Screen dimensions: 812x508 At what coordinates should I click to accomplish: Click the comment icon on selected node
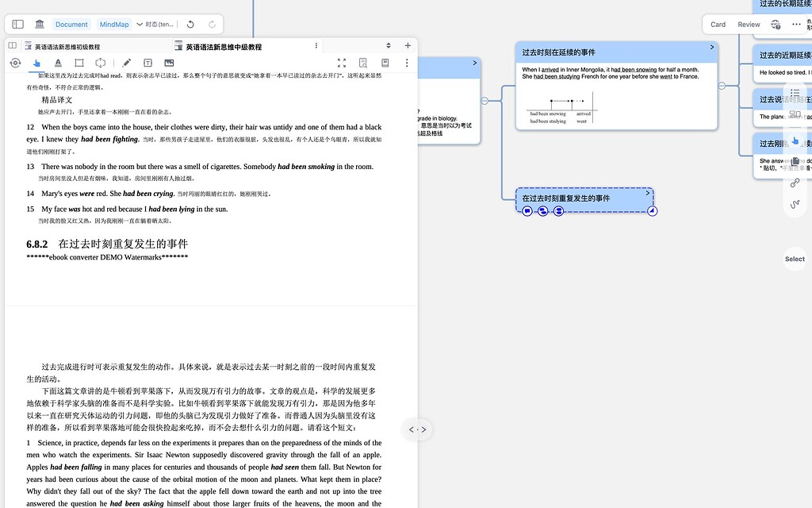tap(527, 210)
